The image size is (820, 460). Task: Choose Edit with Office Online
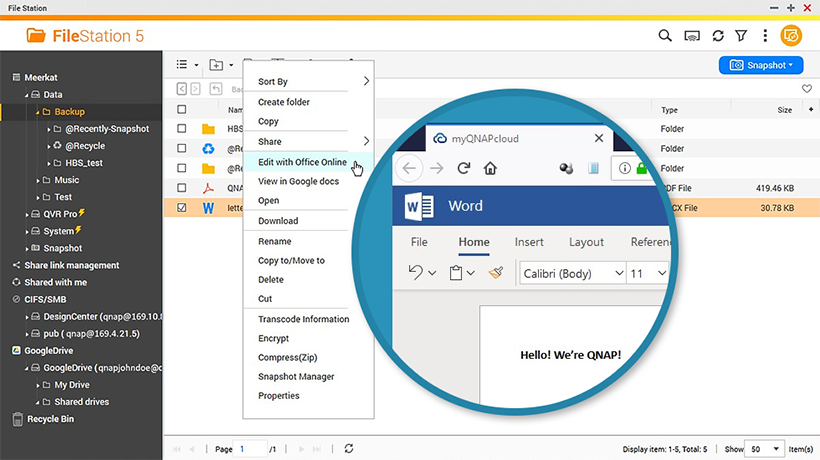[x=302, y=162]
